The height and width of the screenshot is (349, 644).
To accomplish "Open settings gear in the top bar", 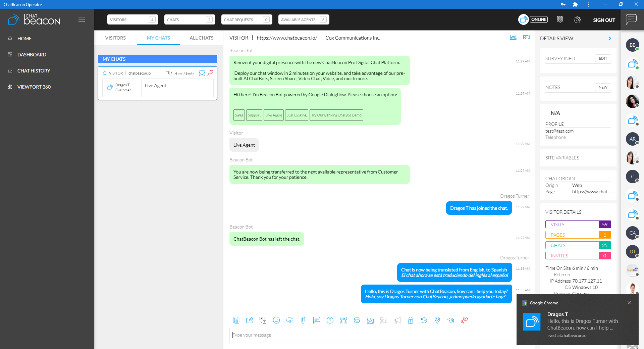I will (577, 20).
